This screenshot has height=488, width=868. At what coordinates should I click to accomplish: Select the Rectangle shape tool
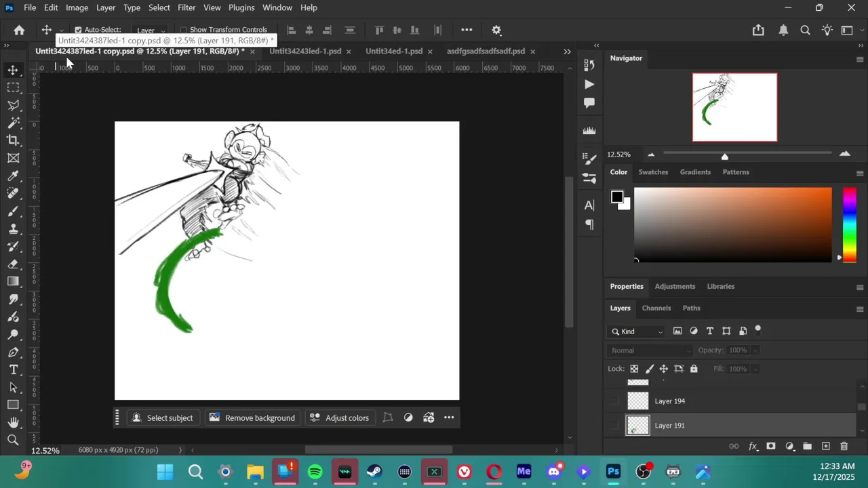[x=13, y=405]
